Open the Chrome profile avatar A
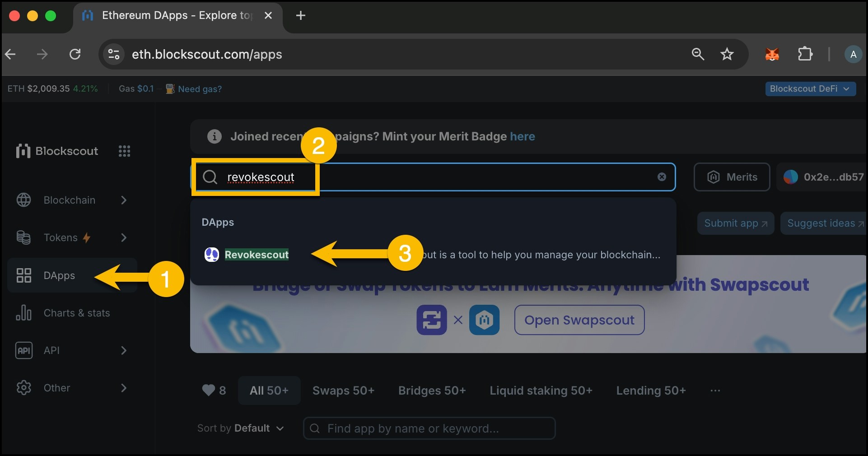The height and width of the screenshot is (456, 868). click(853, 55)
